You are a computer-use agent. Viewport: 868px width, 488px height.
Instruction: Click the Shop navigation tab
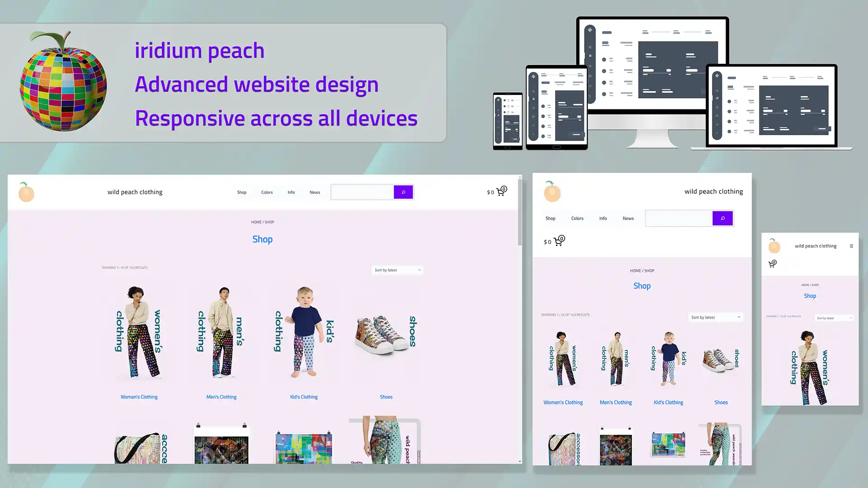(241, 192)
